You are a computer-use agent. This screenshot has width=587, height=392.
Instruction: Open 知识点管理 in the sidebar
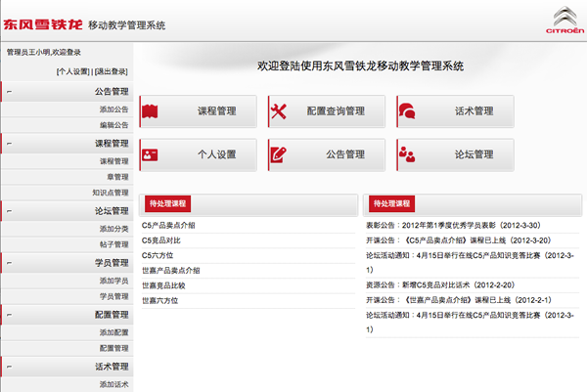tap(111, 193)
